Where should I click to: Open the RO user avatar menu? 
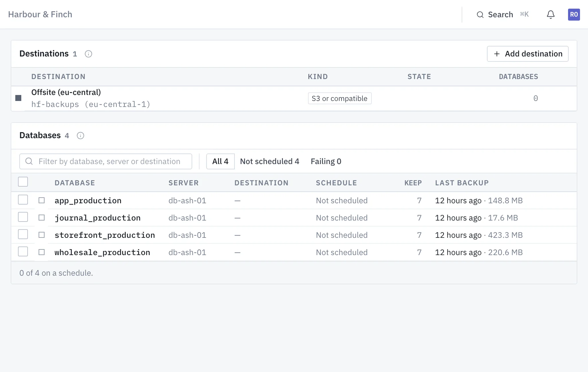coord(574,15)
